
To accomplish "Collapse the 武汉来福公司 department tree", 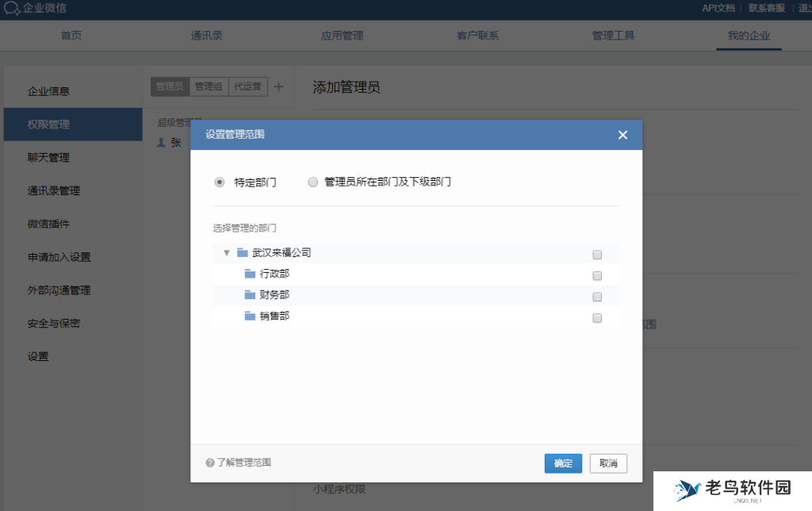I will pos(226,254).
